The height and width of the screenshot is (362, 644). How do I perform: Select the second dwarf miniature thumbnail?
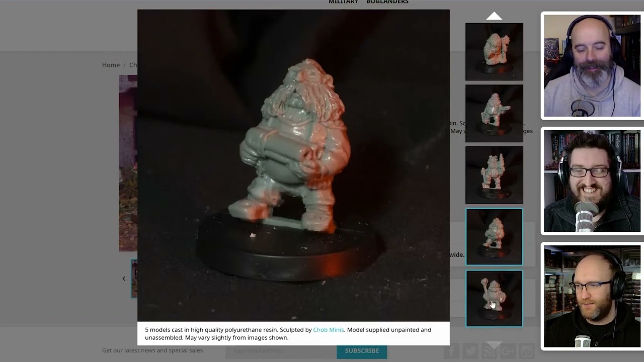click(494, 114)
